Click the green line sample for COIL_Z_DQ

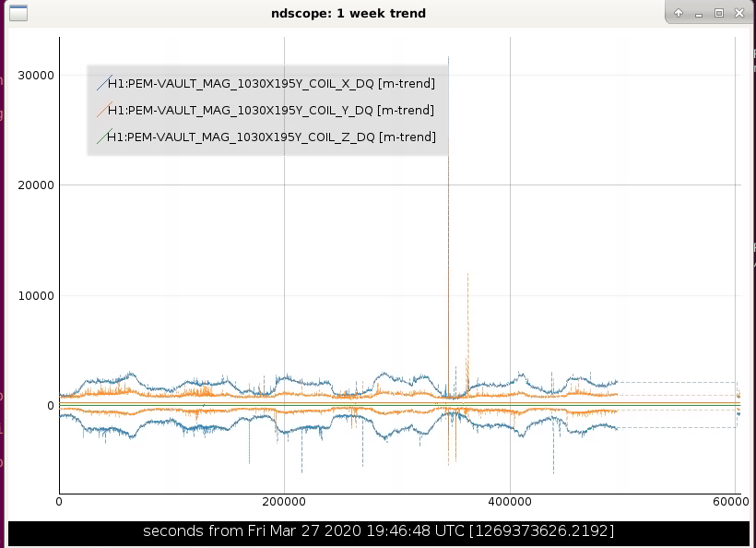[104, 137]
